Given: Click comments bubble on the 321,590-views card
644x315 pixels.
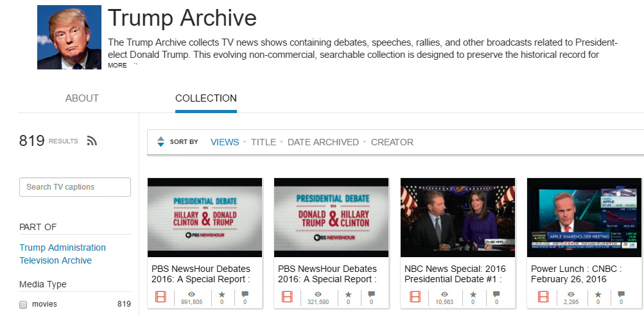Looking at the screenshot, I should pyautogui.click(x=371, y=294).
